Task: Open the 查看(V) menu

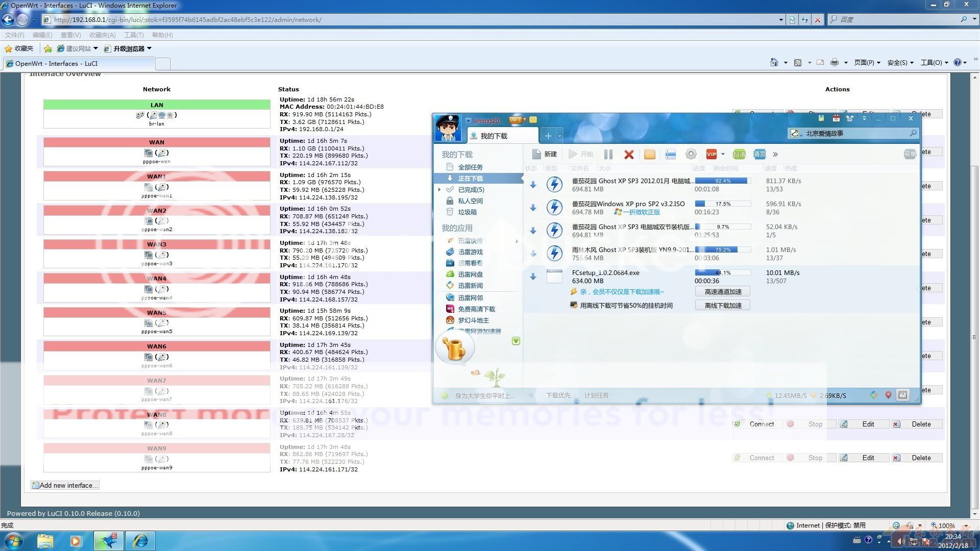Action: click(70, 35)
